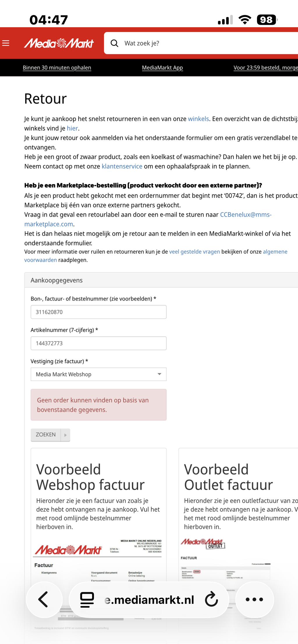Image resolution: width=298 pixels, height=644 pixels.
Task: Open the 'veel gestelde vragen' link
Action: click(x=194, y=252)
